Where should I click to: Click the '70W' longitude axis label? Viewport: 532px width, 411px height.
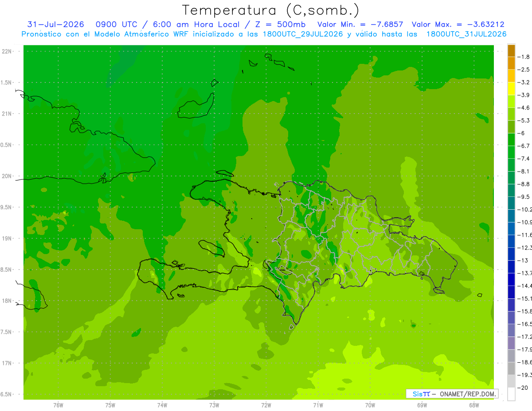(370, 405)
